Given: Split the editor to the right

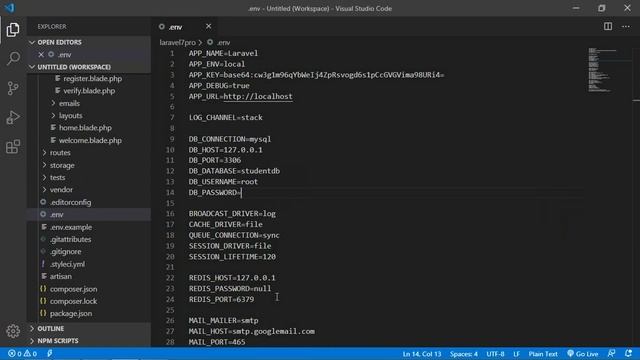Looking at the screenshot, I should pos(608,27).
